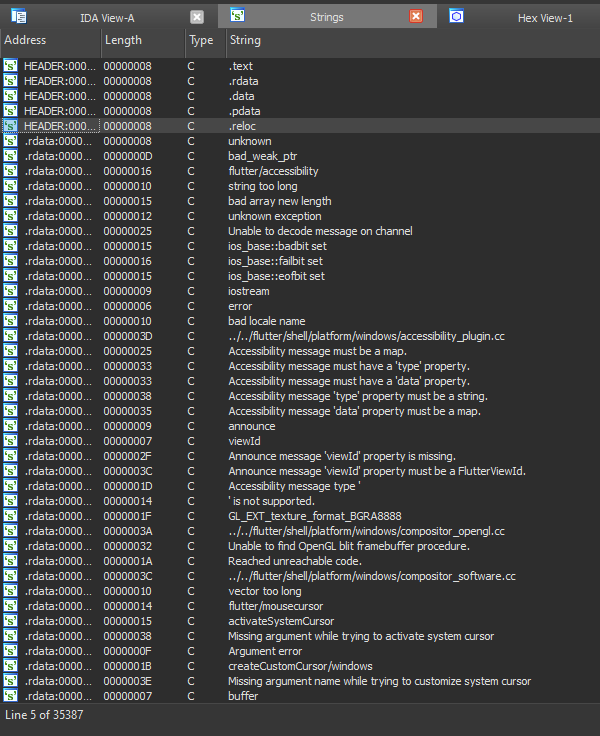The image size is (600, 736).
Task: Click string icon of 'Argument error' row
Action: (x=10, y=651)
